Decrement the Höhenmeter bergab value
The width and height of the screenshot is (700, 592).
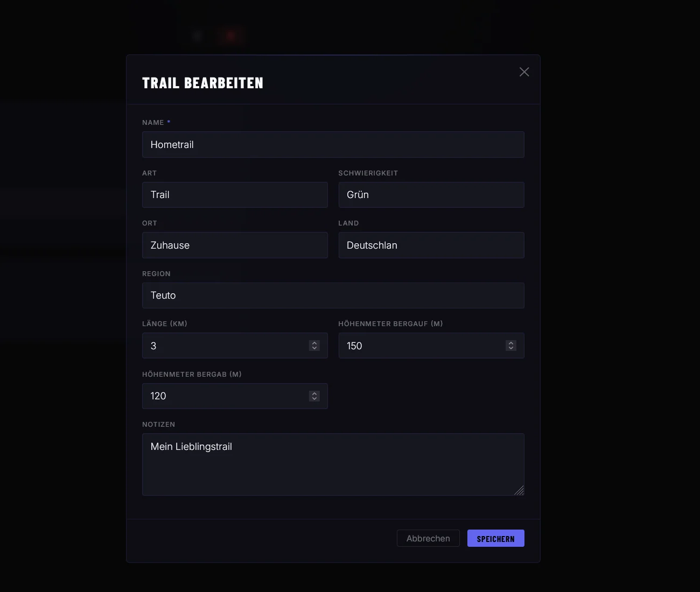click(x=314, y=399)
